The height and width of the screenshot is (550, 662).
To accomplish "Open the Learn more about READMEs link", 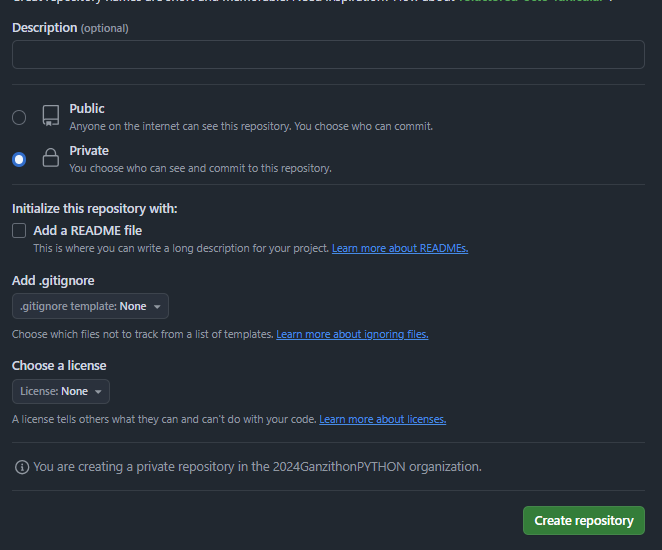I will click(400, 248).
